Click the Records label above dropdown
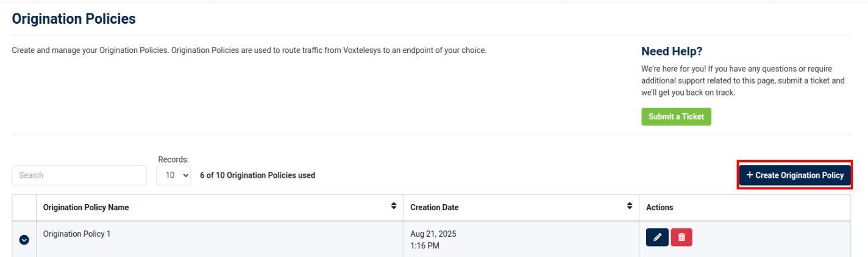This screenshot has width=868, height=257. coord(173,160)
